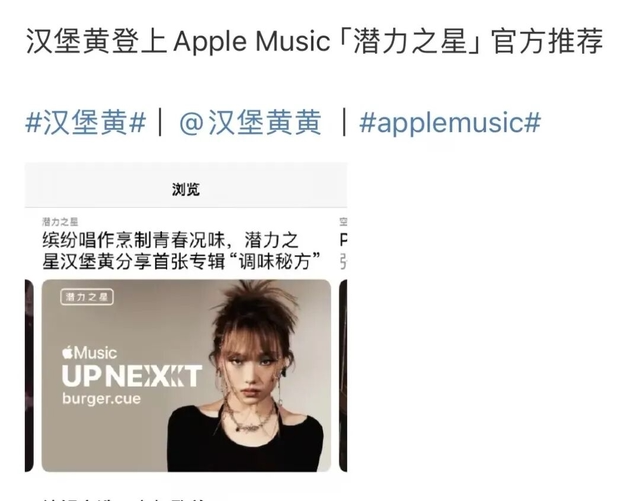Select the 浏览 tab header

[x=186, y=189]
